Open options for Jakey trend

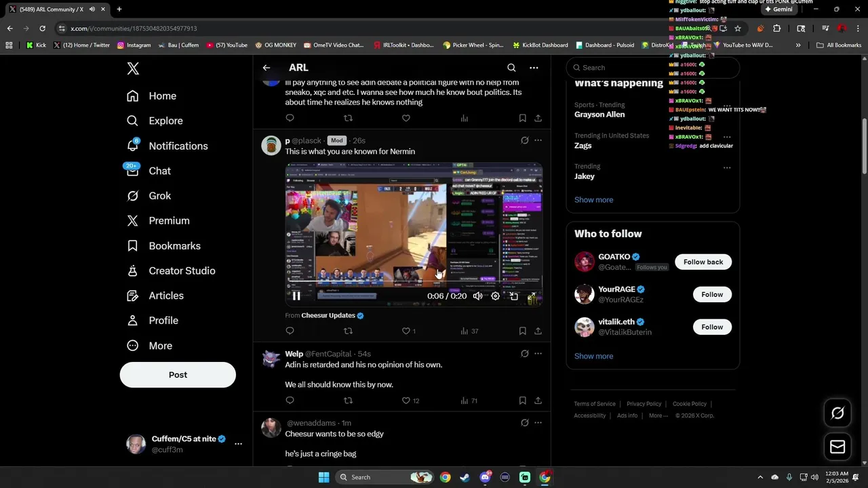pos(726,167)
